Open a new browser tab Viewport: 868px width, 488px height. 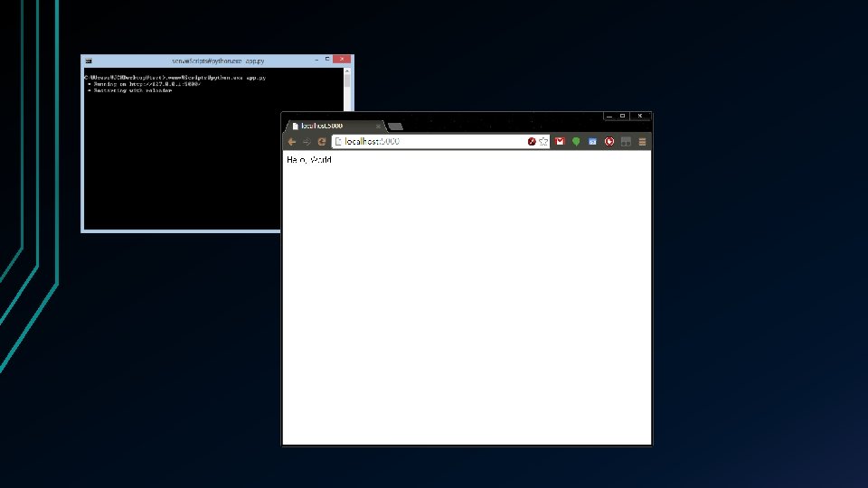[x=395, y=127]
